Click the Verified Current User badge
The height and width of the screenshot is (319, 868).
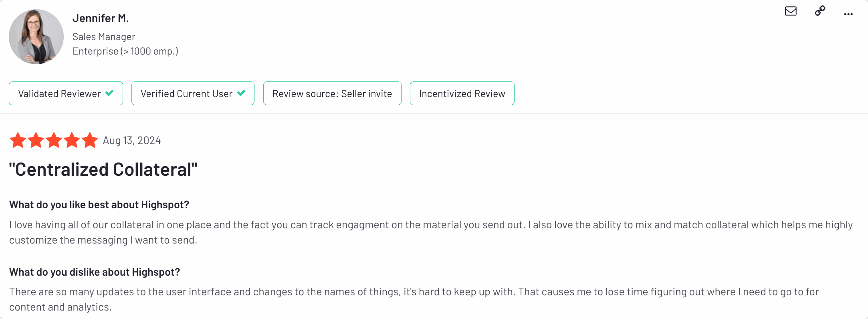click(193, 93)
